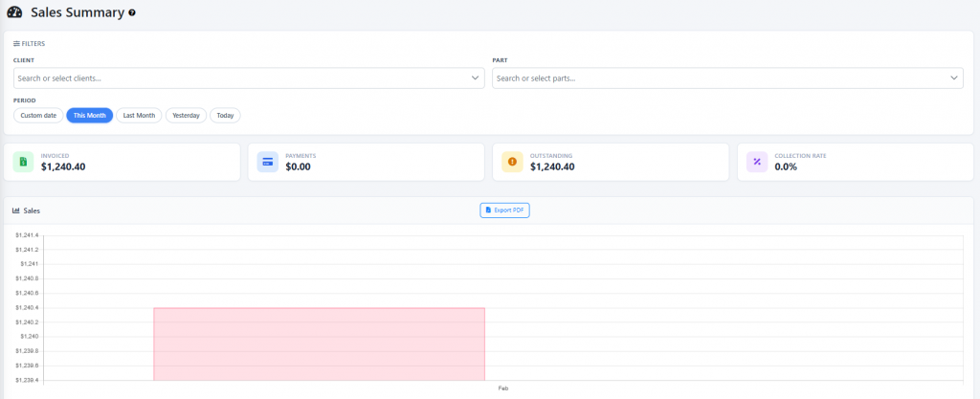Click the help question mark icon
Screen dimensions: 980x399
pyautogui.click(x=132, y=13)
